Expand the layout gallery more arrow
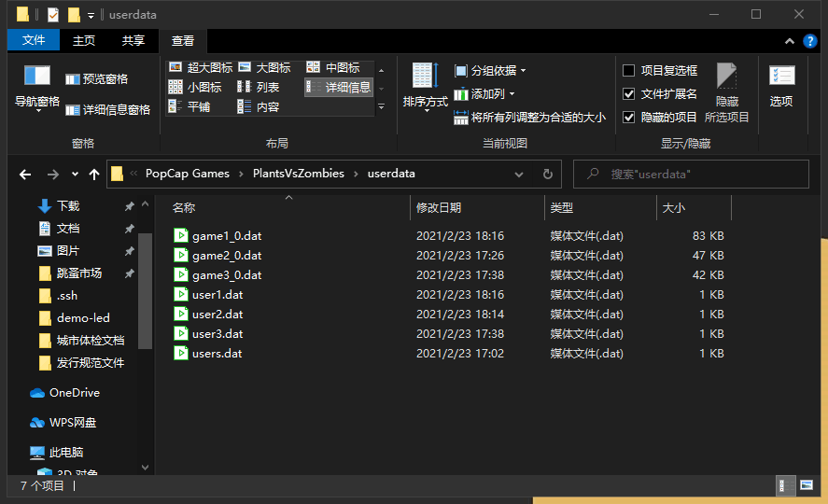The image size is (828, 504). [x=381, y=106]
